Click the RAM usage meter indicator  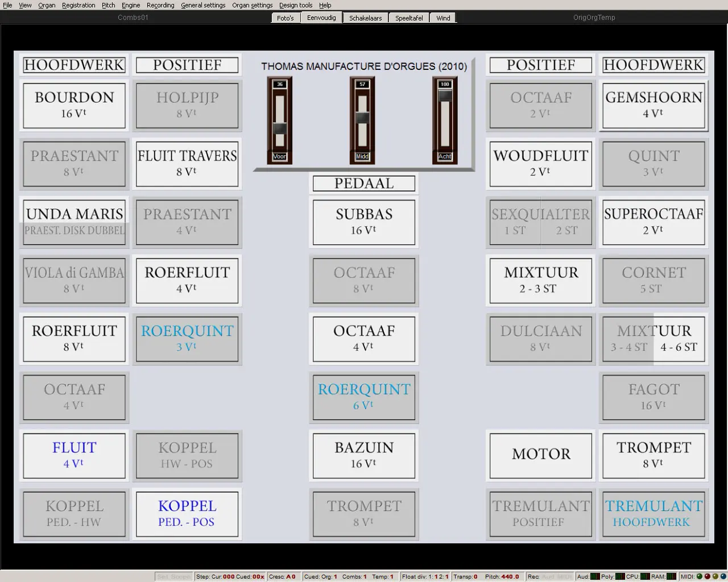pos(671,576)
